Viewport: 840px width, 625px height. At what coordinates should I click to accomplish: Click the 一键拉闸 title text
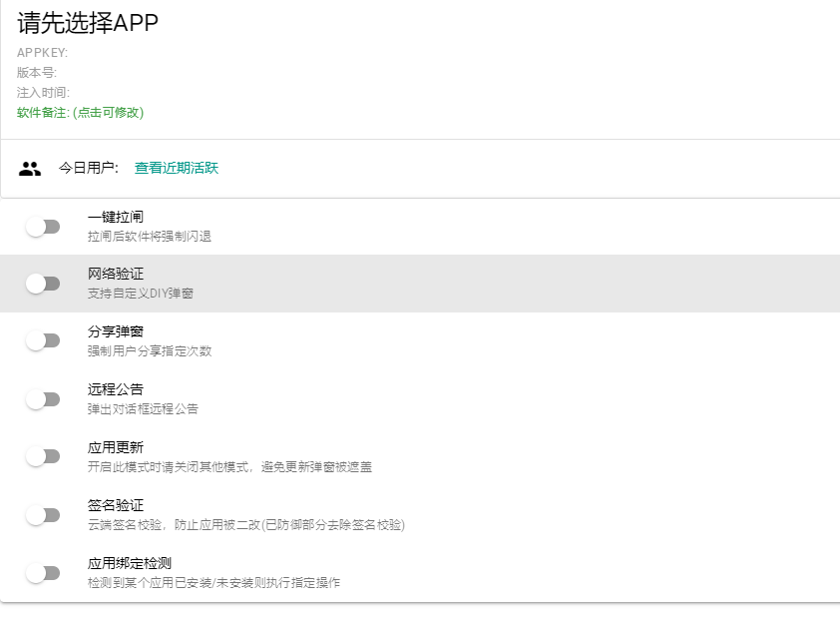116,217
